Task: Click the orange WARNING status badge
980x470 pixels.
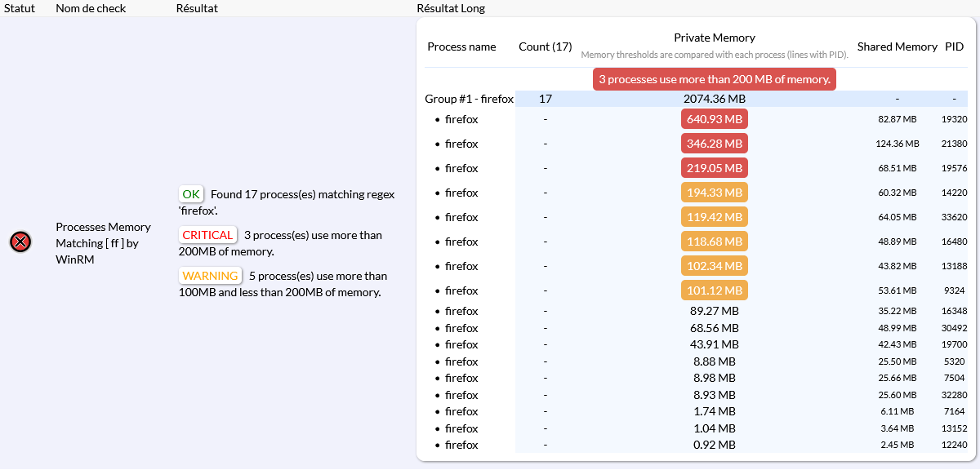Action: pyautogui.click(x=210, y=276)
